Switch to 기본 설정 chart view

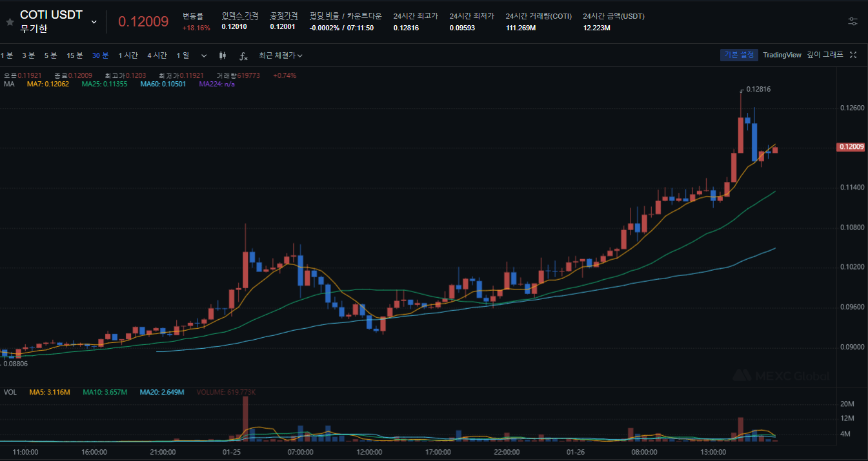point(739,55)
